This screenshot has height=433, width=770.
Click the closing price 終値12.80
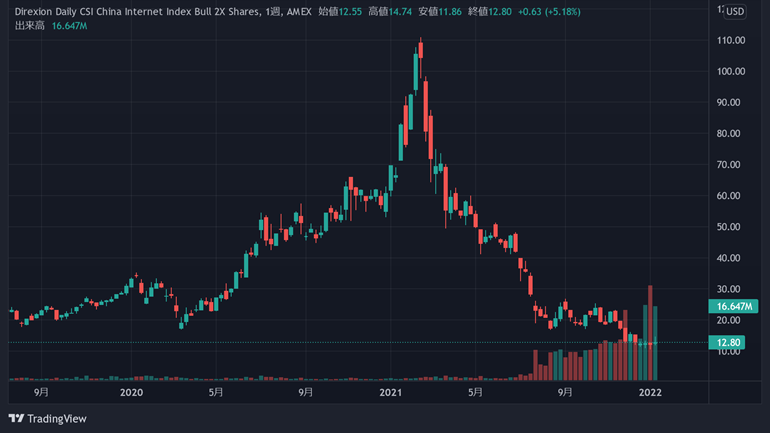click(490, 11)
